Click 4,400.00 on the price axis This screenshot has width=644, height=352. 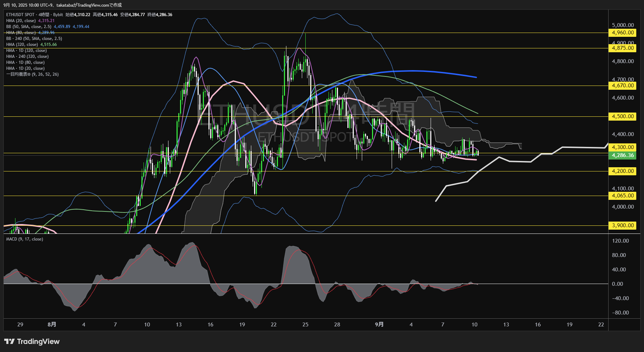click(623, 134)
